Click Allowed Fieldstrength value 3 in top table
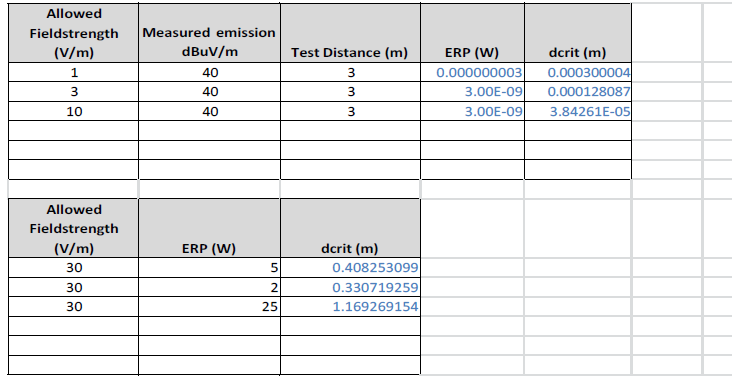Image resolution: width=734 pixels, height=382 pixels. pos(73,92)
